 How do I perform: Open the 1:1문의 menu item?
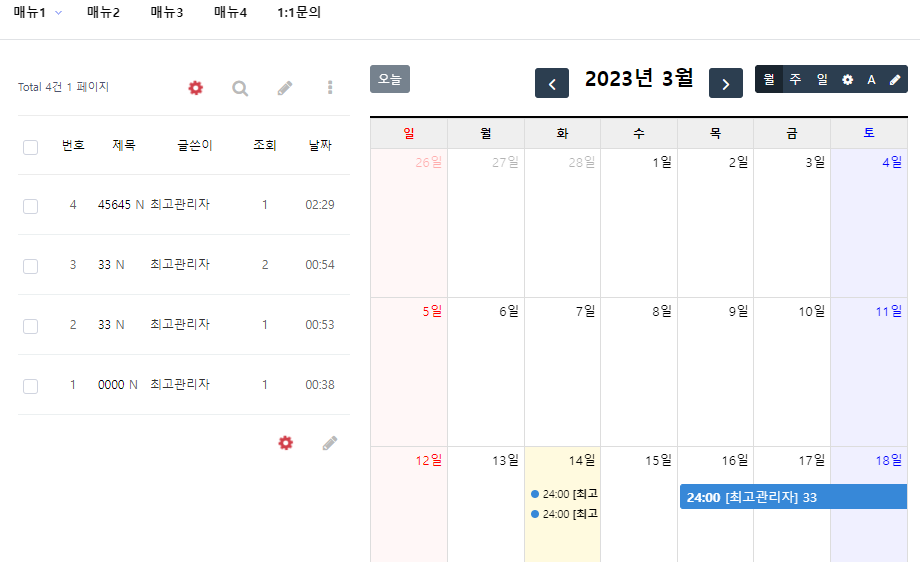(x=299, y=13)
